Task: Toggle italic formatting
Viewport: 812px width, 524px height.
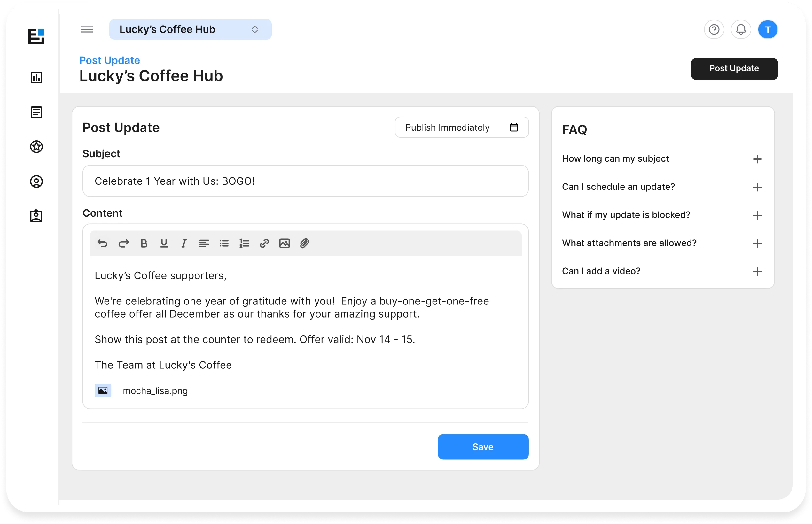Action: [184, 243]
